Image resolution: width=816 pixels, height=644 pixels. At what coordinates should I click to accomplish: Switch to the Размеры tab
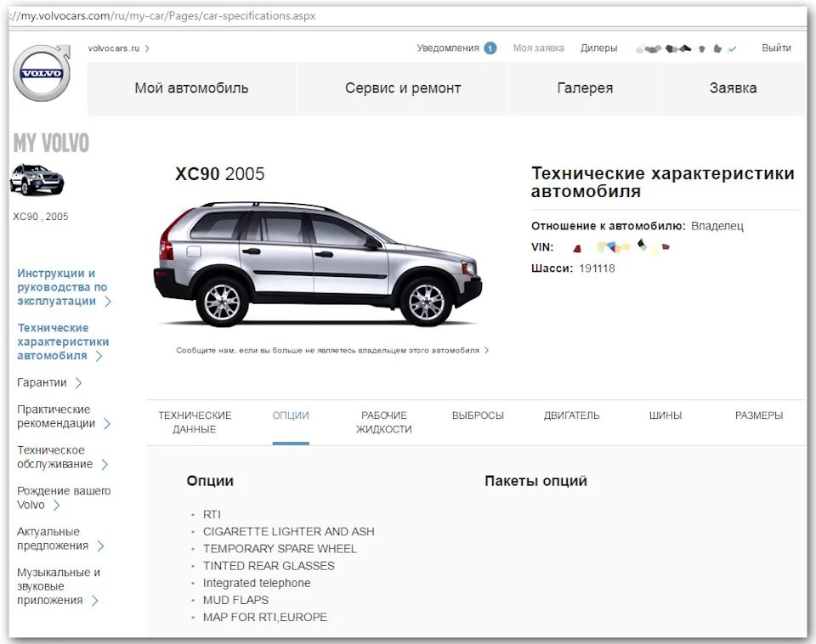click(759, 415)
